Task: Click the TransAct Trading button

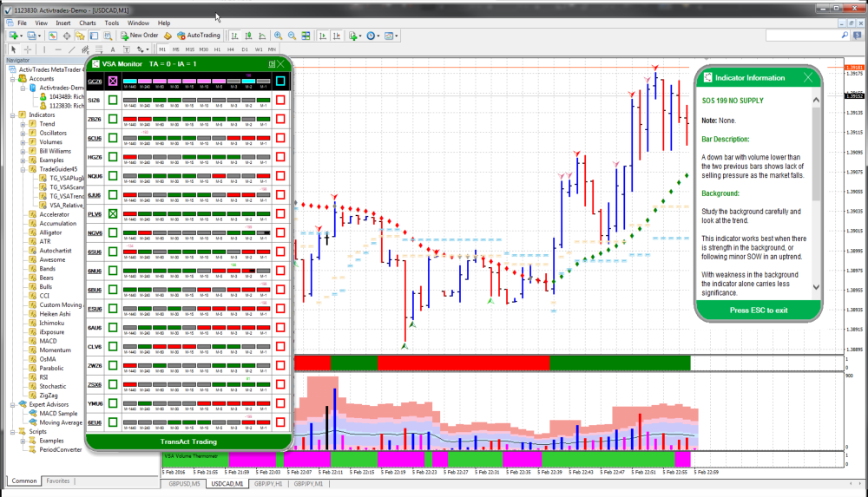Action: click(x=188, y=441)
